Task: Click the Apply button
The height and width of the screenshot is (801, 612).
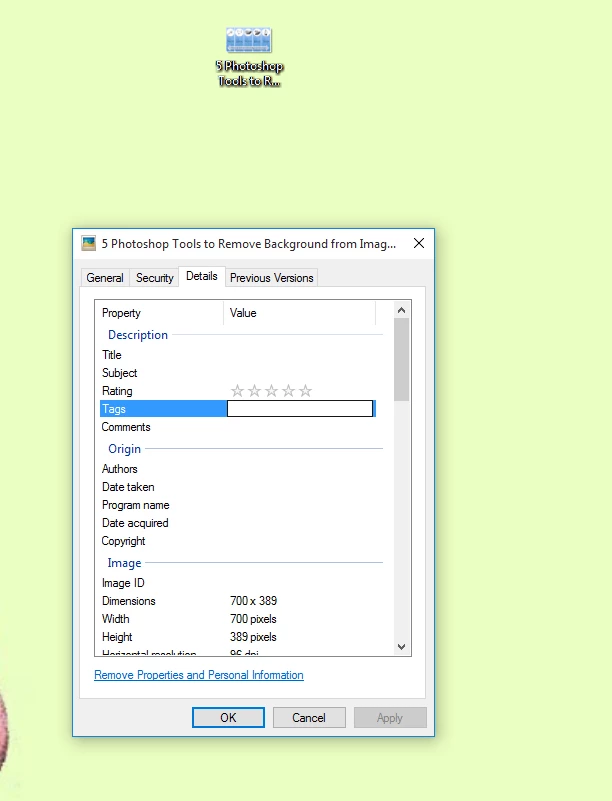Action: 390,717
